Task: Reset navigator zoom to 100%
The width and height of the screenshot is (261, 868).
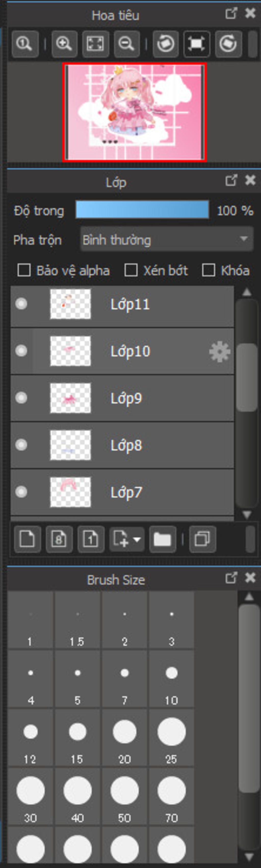Action: (24, 44)
